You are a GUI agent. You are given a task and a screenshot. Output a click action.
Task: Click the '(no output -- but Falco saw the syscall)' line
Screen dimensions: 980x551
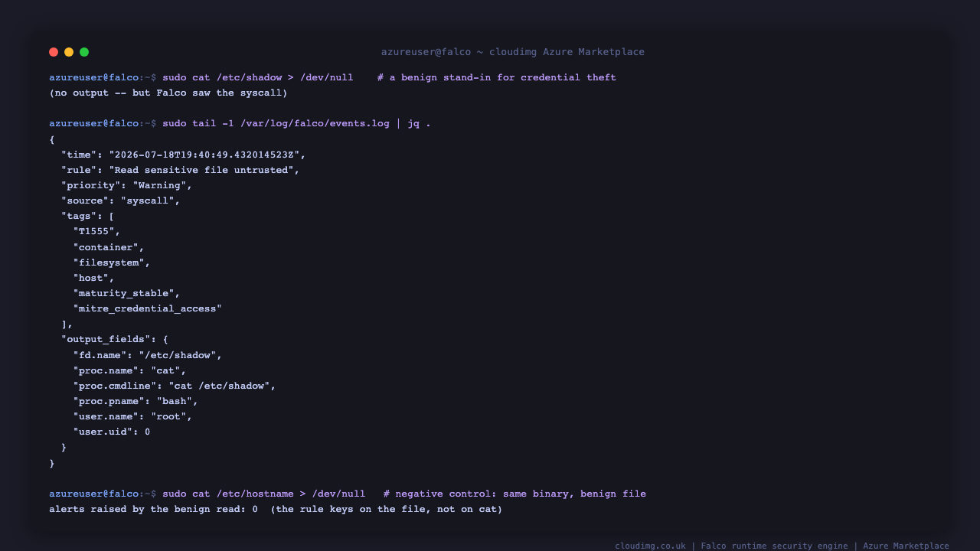[x=168, y=93]
